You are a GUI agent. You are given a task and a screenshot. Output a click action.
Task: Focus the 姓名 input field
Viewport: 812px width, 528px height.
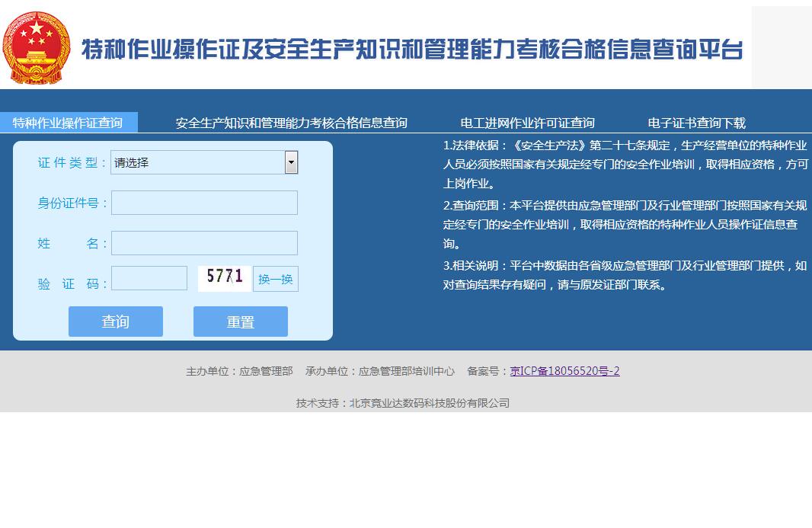204,243
